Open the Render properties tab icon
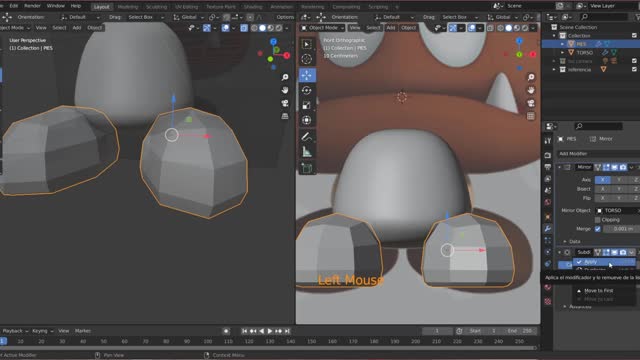This screenshot has width=640, height=360. pyautogui.click(x=548, y=156)
